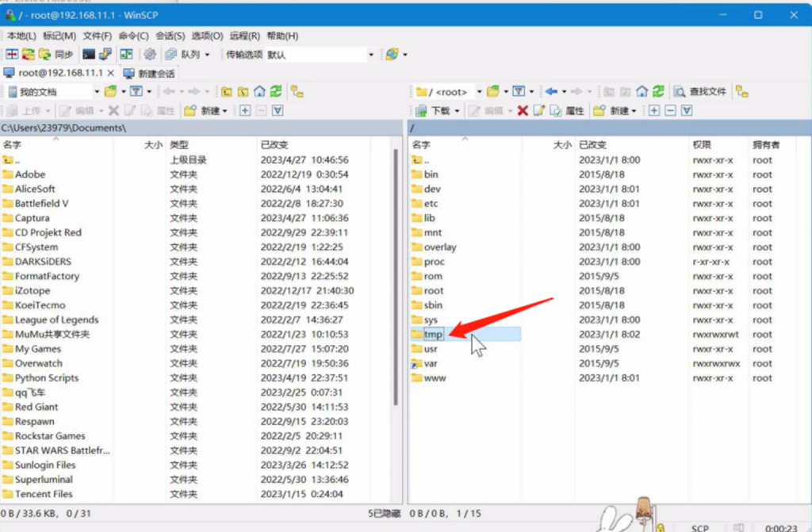
Task: Click the 5已隐藏 hidden files status text
Action: [385, 513]
